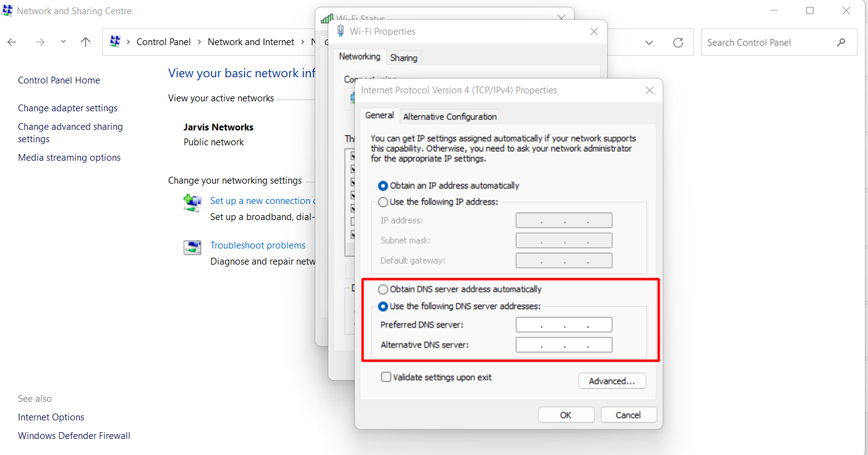Open the recent locations dropdown arrow
The width and height of the screenshot is (868, 455).
pyautogui.click(x=63, y=42)
